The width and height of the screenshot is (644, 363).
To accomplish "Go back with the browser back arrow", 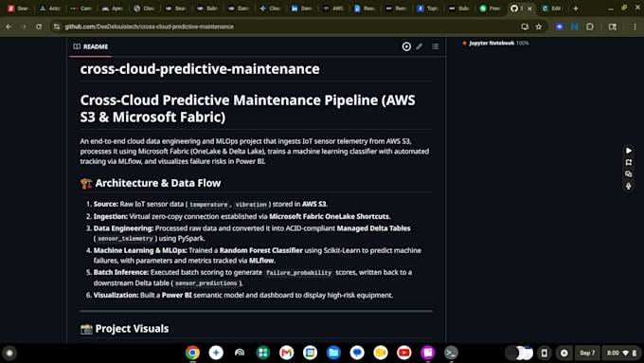I will [x=9, y=27].
